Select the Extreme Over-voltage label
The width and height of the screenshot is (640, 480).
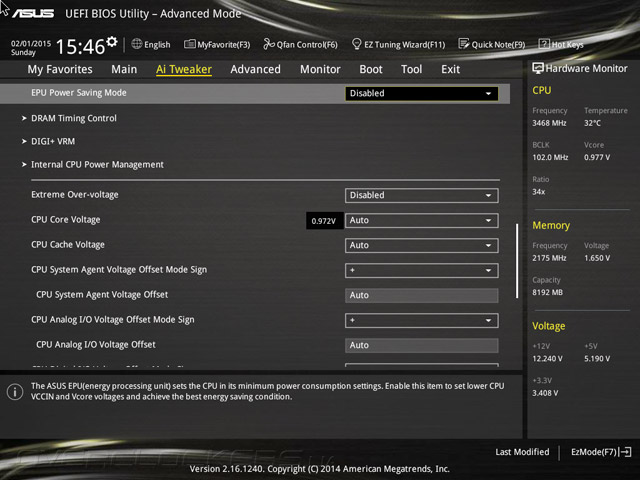pos(75,195)
